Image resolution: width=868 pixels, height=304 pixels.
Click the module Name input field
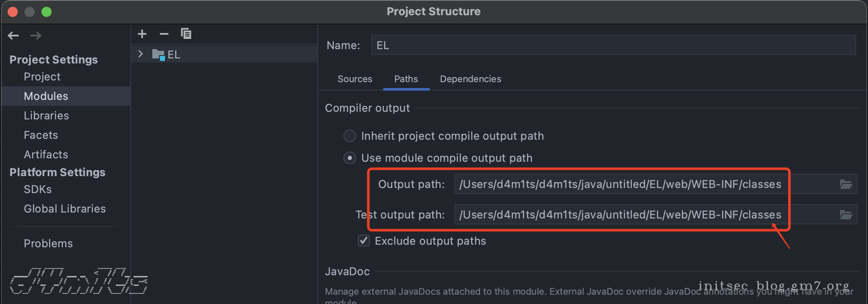(613, 45)
